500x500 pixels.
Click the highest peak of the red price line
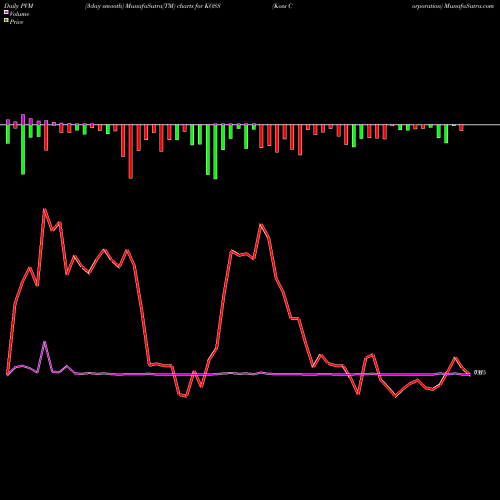[x=45, y=210]
